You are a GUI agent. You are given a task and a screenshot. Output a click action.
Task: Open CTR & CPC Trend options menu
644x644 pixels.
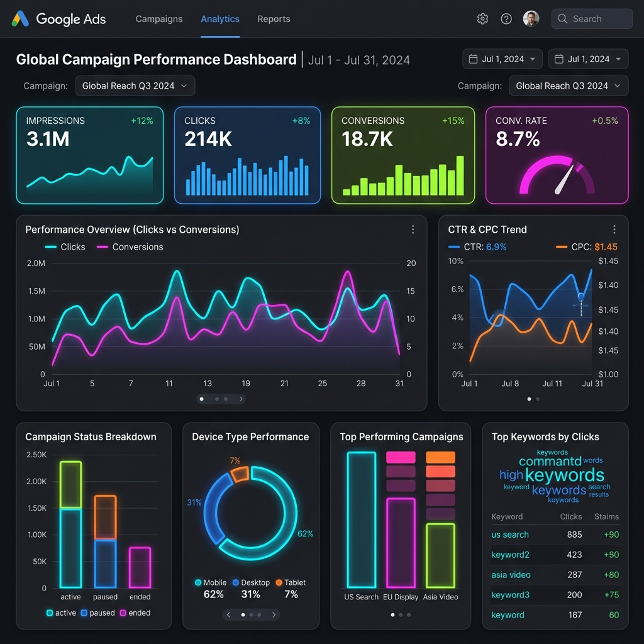click(x=614, y=230)
